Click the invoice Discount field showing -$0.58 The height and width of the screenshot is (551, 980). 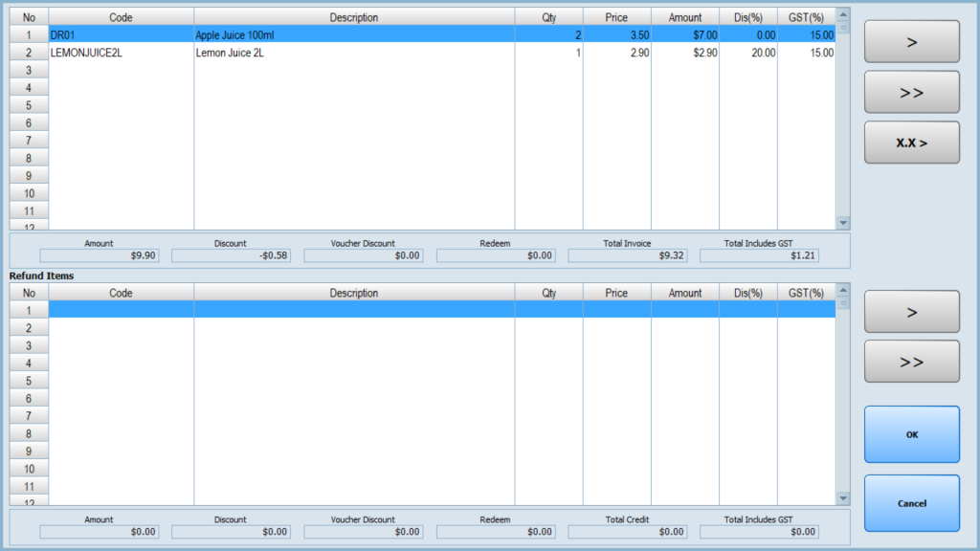(x=231, y=255)
